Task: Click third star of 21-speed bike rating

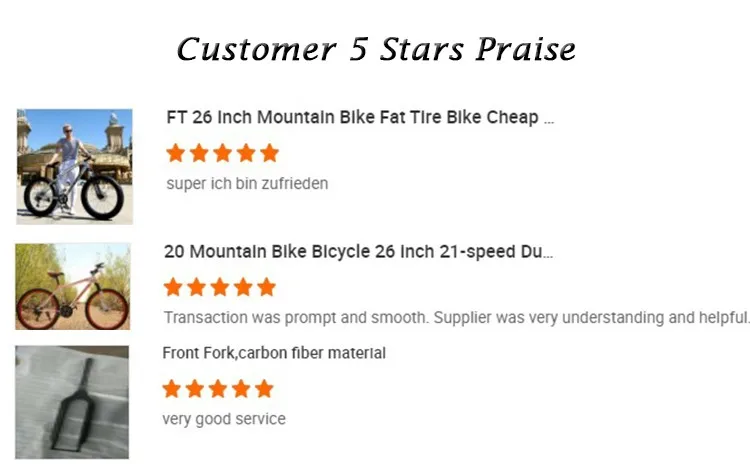Action: tap(220, 287)
